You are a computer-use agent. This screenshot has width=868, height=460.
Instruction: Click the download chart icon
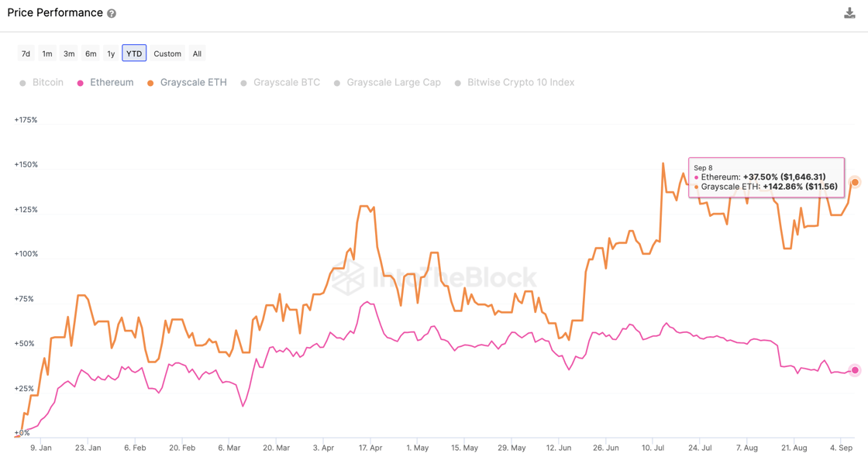click(x=849, y=13)
